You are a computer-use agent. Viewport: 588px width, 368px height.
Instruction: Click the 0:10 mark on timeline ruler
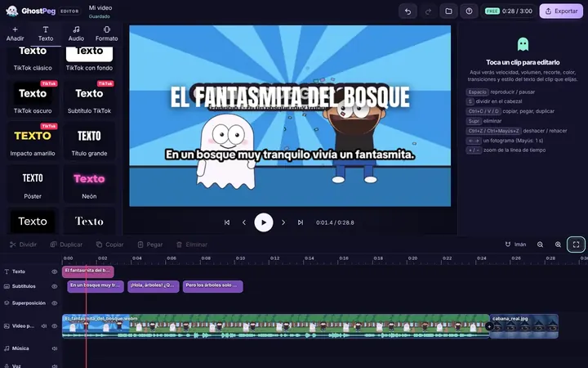(240, 258)
